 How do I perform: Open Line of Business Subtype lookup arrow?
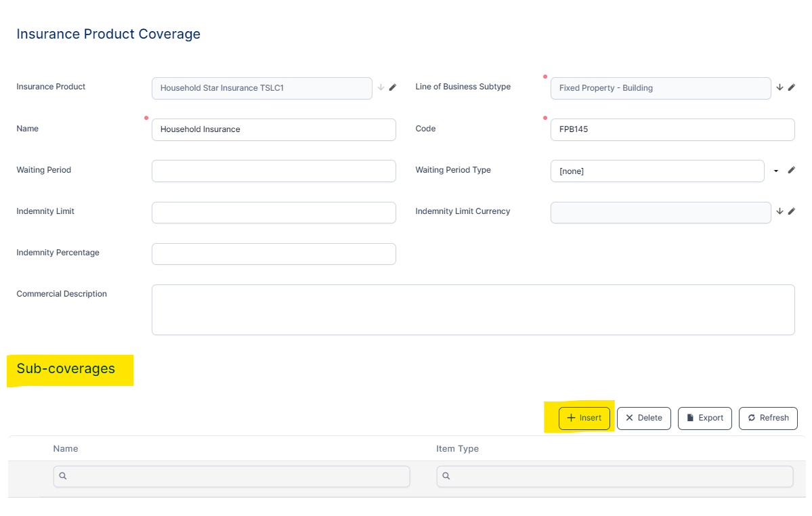click(779, 87)
